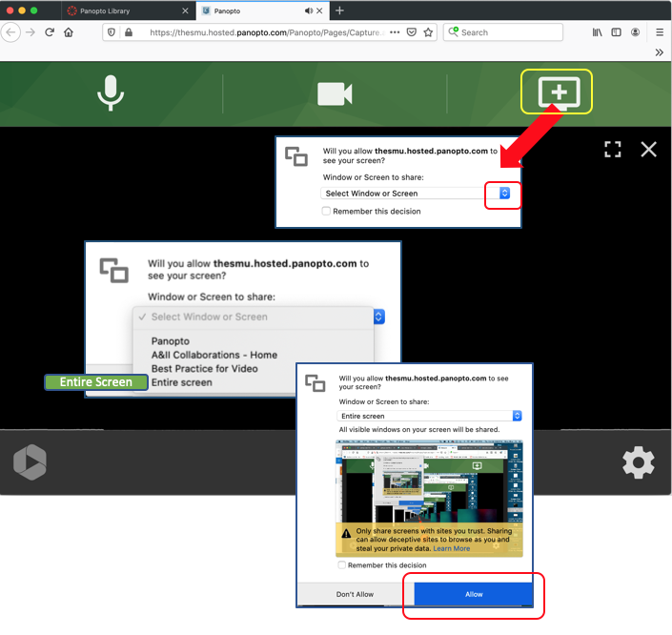The image size is (672, 635).
Task: Choose Panopto window in the share list
Action: [x=170, y=341]
